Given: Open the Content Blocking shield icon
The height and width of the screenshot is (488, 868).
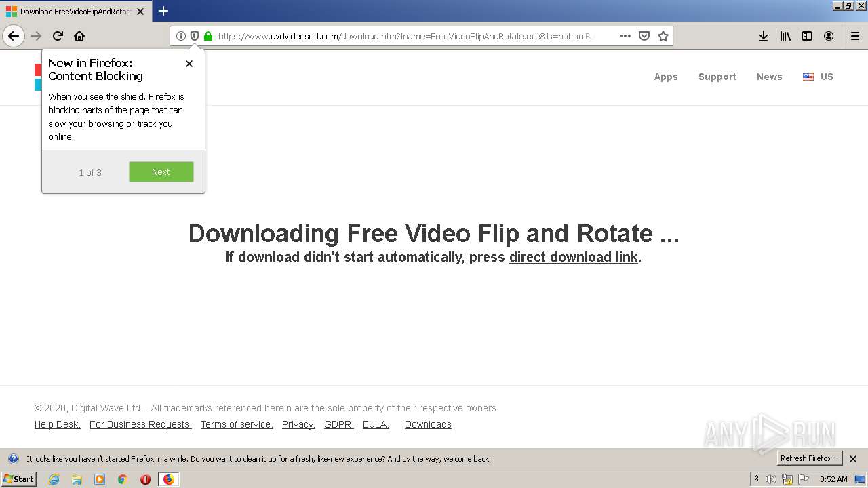Looking at the screenshot, I should click(x=195, y=36).
